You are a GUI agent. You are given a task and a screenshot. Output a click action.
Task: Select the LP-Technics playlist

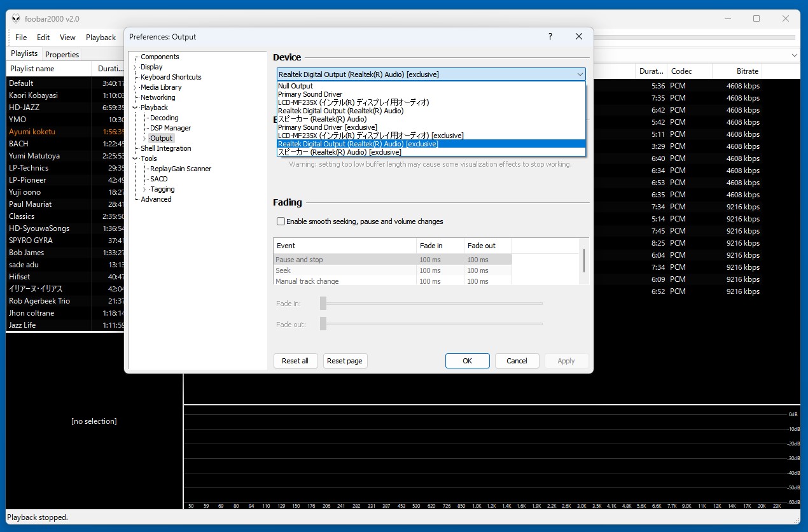[x=65, y=168]
